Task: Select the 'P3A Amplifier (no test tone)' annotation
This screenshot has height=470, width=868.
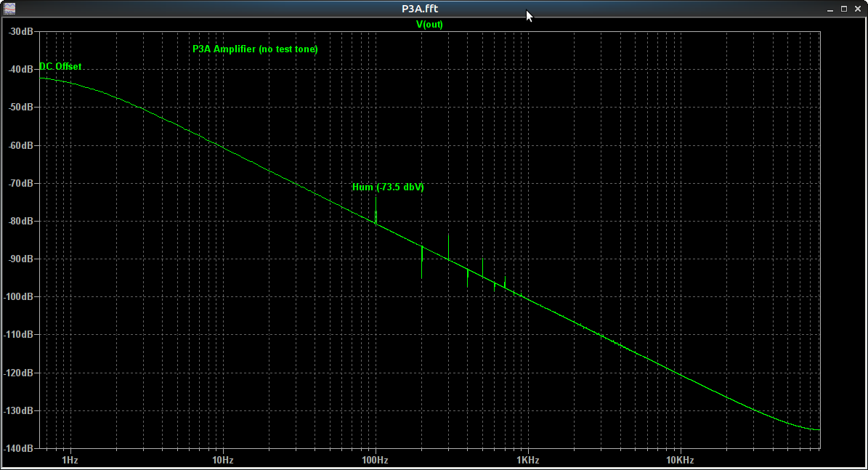Action: coord(255,49)
